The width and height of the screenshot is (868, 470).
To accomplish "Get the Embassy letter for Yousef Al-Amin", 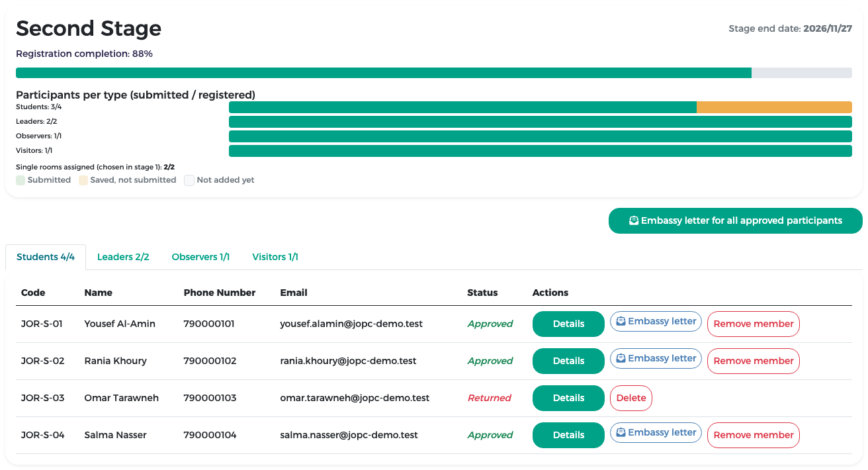I will click(656, 321).
